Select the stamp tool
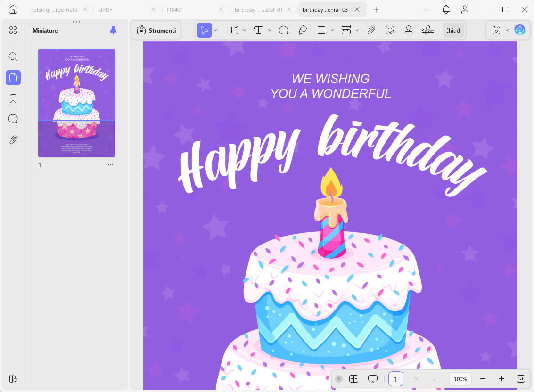 [409, 30]
